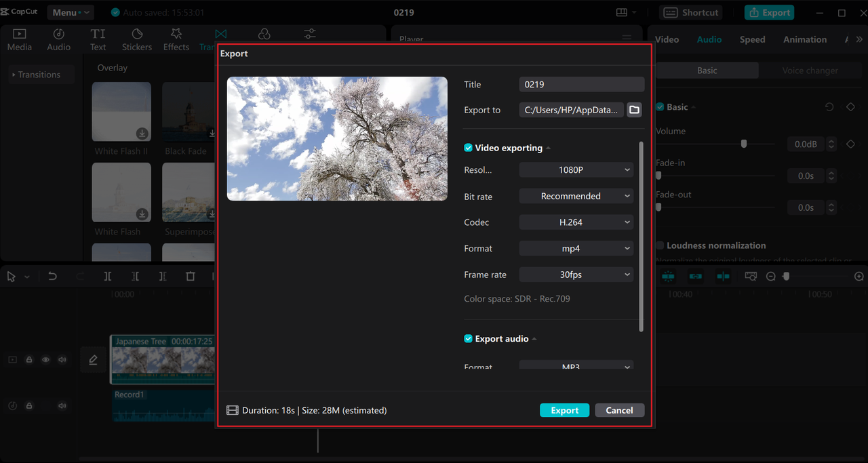Image resolution: width=868 pixels, height=463 pixels.
Task: Switch to the Audio properties tab
Action: [x=709, y=39]
